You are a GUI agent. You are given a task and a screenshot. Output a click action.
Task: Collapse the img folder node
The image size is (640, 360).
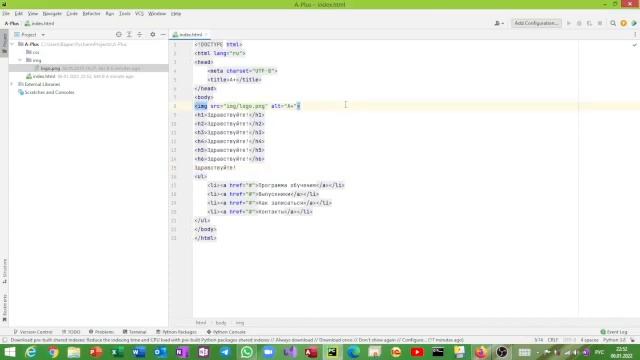click(20, 60)
